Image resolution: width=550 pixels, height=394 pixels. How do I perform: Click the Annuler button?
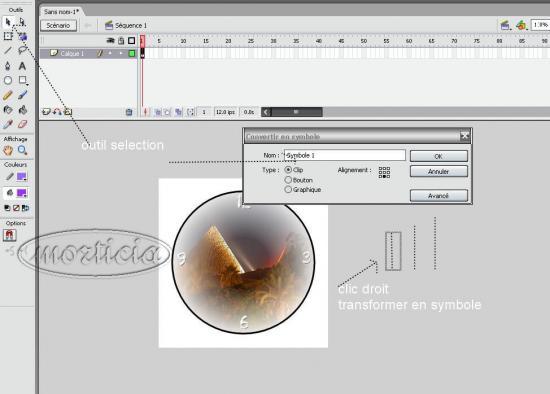pyautogui.click(x=439, y=172)
